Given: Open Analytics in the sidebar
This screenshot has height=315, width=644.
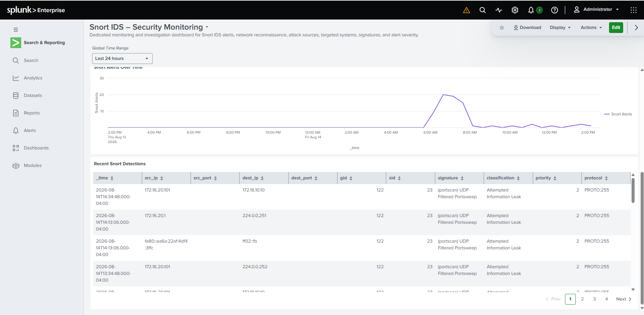Looking at the screenshot, I should (x=33, y=78).
